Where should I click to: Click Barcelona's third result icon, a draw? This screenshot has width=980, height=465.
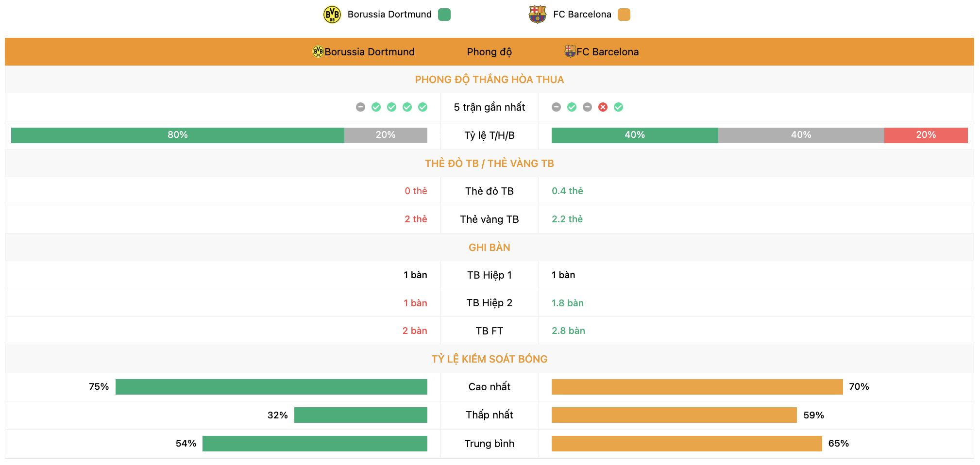[x=588, y=107]
